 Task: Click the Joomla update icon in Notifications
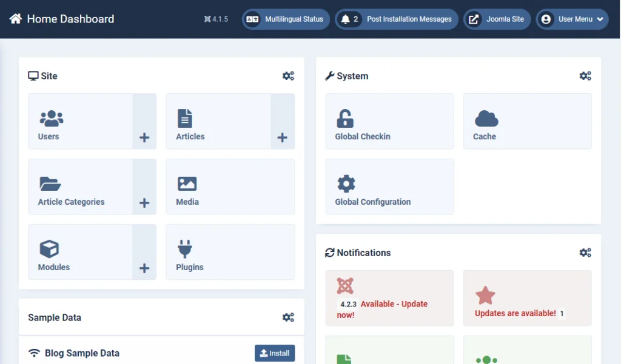[344, 286]
